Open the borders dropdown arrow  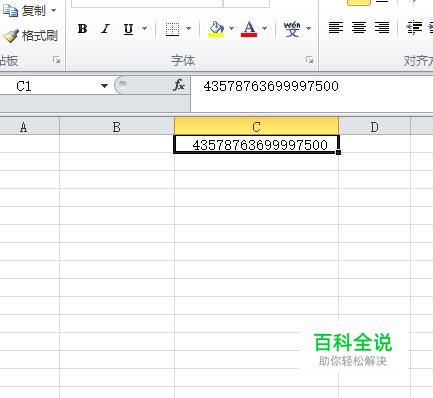click(189, 29)
